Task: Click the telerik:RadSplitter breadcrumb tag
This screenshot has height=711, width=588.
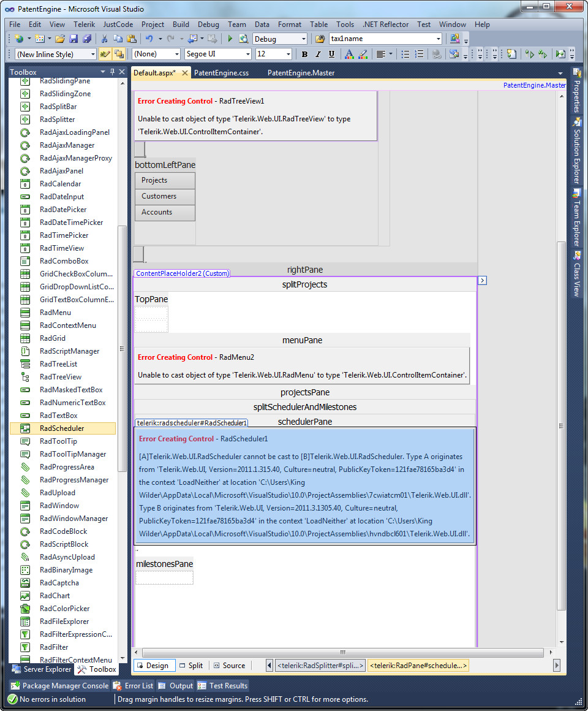Action: pyautogui.click(x=320, y=665)
